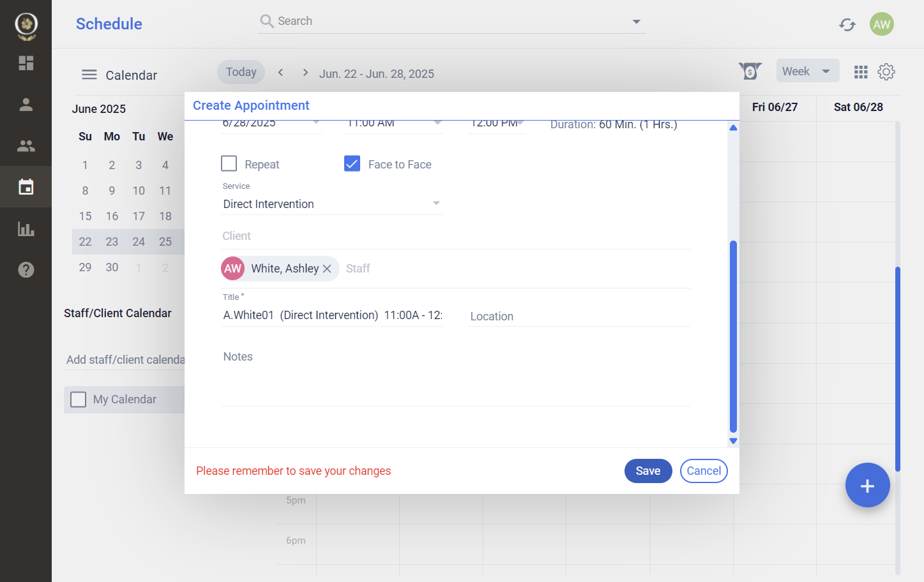The height and width of the screenshot is (582, 924).
Task: Select June 30 in mini calendar
Action: tap(112, 267)
